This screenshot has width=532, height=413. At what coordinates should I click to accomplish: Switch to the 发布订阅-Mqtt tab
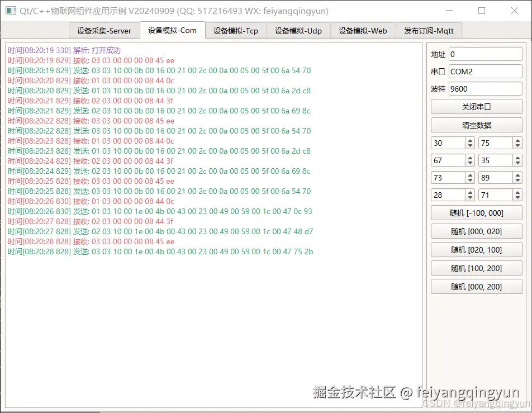pyautogui.click(x=429, y=31)
